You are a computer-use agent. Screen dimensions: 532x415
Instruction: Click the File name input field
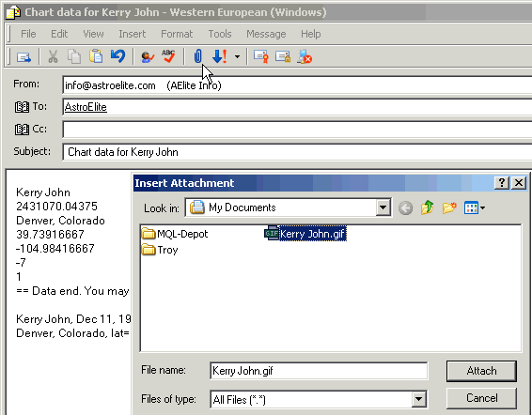319,371
